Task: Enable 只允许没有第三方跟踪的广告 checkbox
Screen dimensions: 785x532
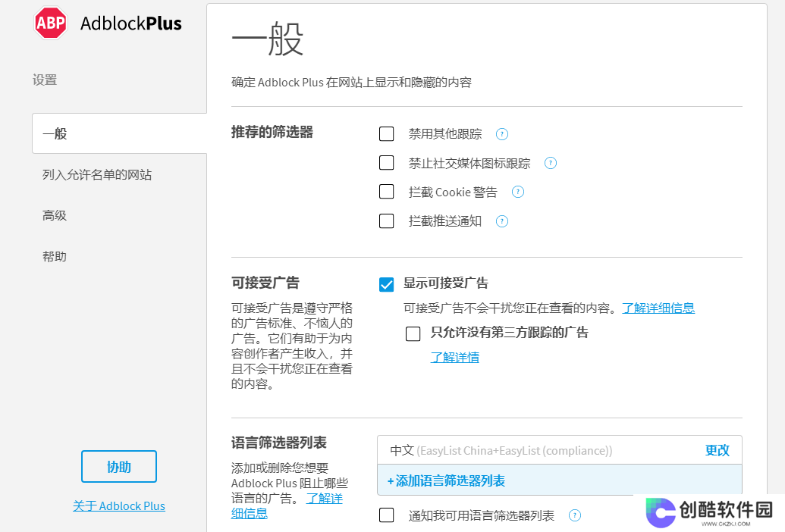Action: tap(413, 334)
